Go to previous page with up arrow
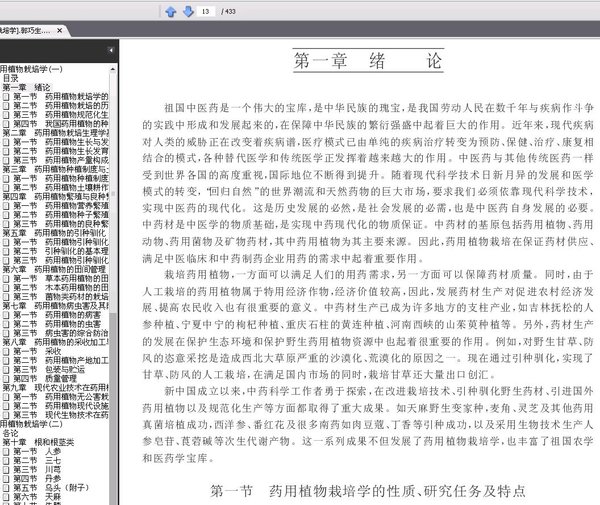 tap(170, 11)
